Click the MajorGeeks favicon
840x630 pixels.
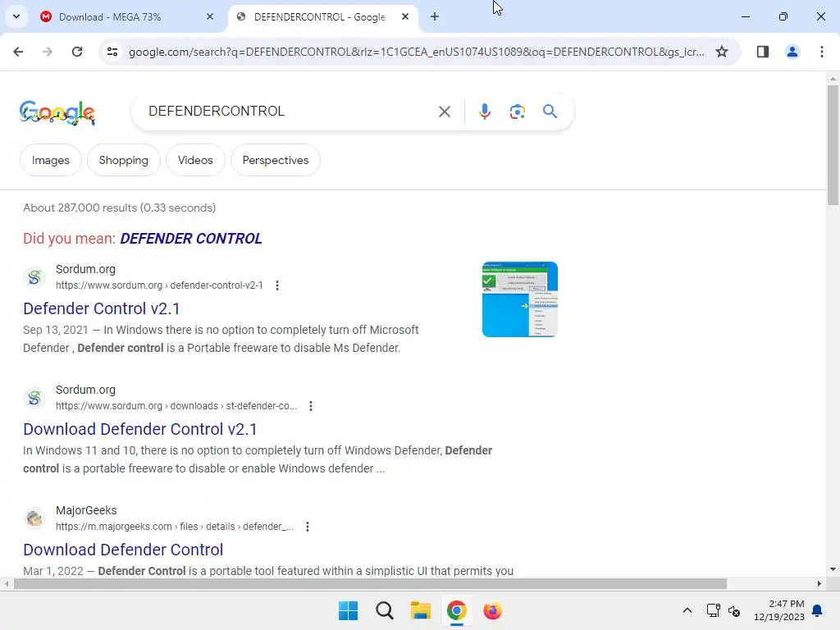pos(34,518)
